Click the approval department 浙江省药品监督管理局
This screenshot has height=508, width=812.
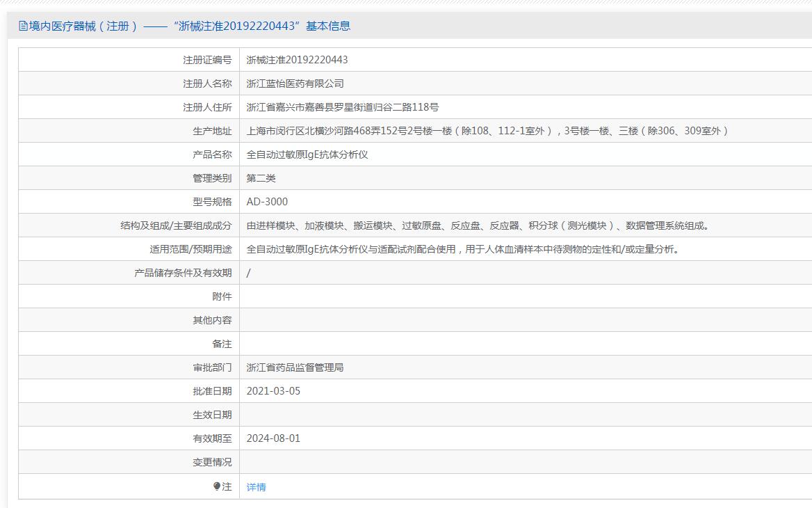(295, 367)
